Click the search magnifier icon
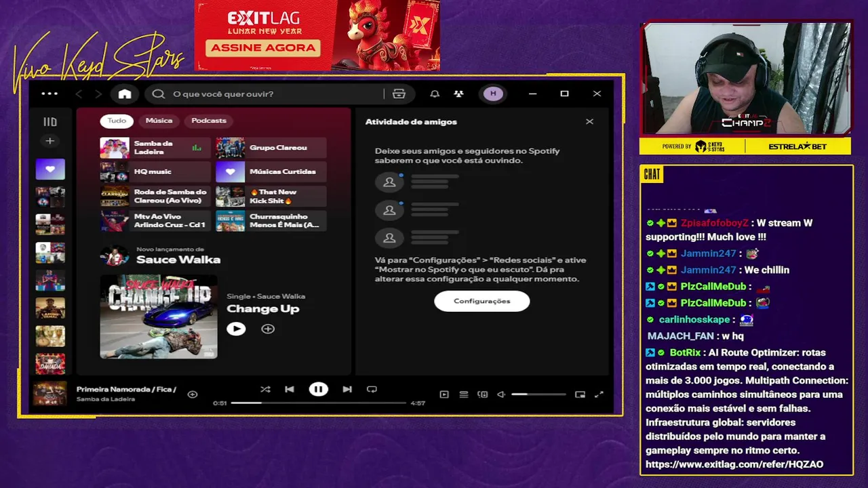868x488 pixels. coord(159,94)
